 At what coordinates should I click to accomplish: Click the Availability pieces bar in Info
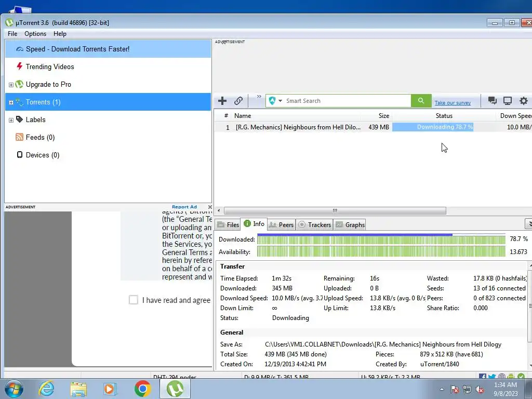381,251
